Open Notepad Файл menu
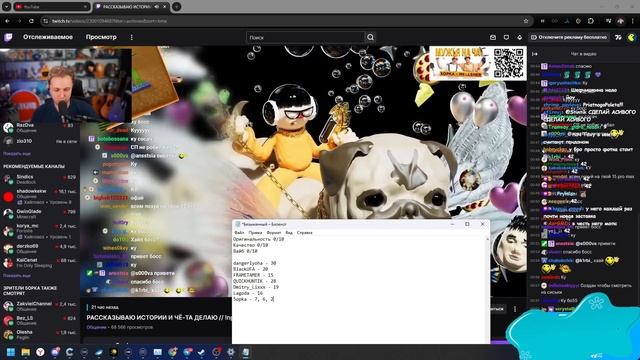 [240, 233]
